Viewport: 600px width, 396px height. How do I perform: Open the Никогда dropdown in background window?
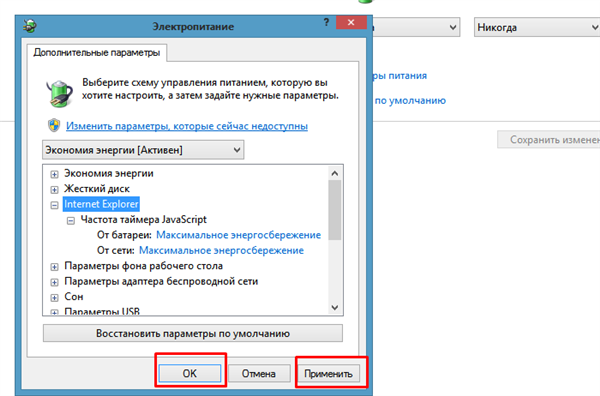tap(537, 28)
